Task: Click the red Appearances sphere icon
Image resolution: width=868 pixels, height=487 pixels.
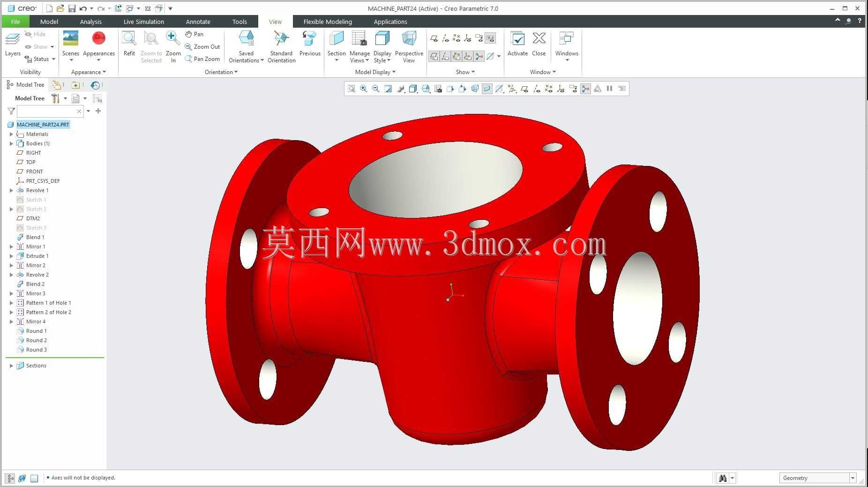Action: point(99,38)
